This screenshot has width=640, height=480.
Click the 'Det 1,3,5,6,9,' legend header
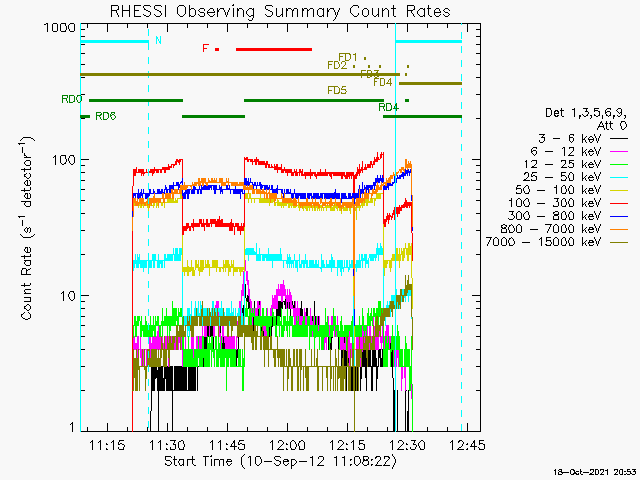[x=586, y=113]
